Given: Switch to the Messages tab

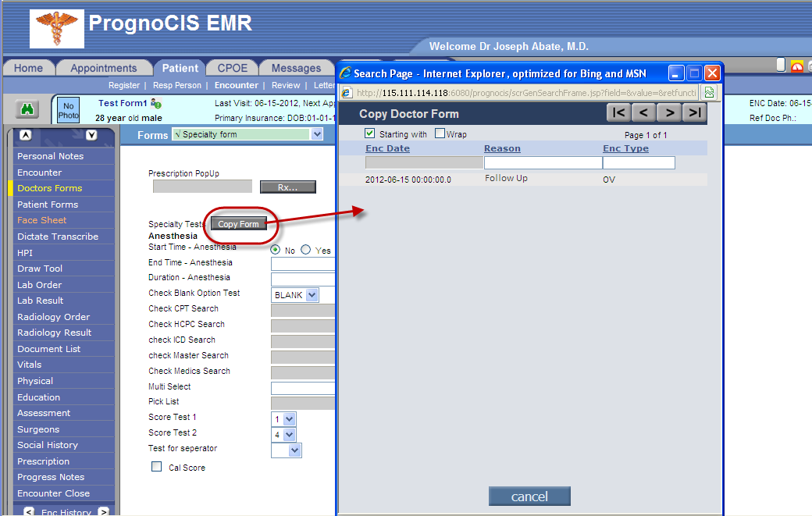Looking at the screenshot, I should pos(296,68).
